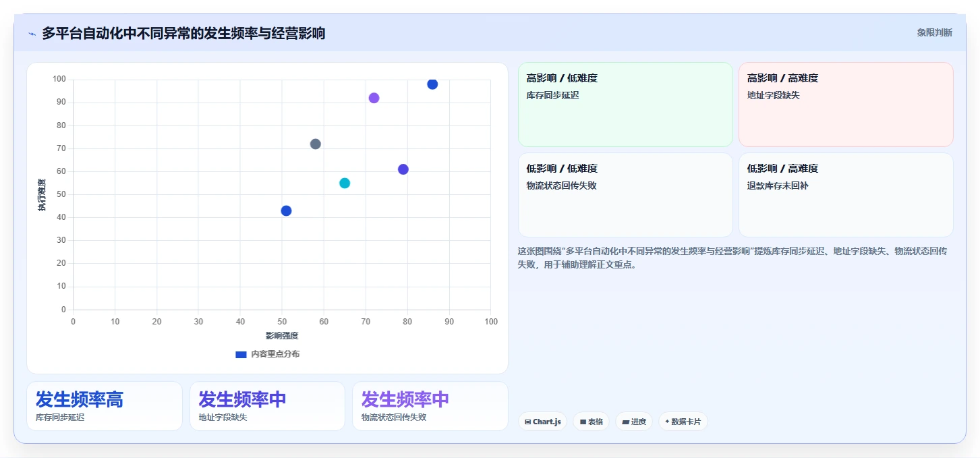The height and width of the screenshot is (458, 980).
Task: Click the indigo data point near 80 impact
Action: (403, 169)
